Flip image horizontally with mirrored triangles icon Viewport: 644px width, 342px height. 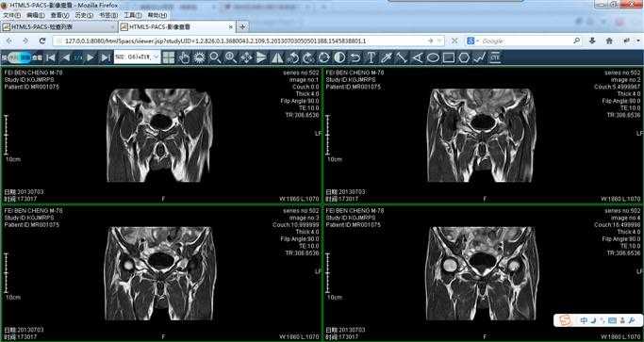point(277,57)
